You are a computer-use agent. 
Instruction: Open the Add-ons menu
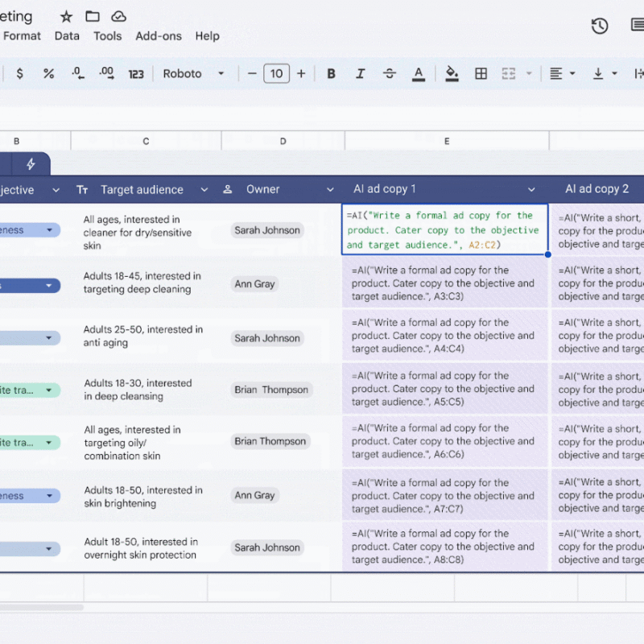(159, 35)
